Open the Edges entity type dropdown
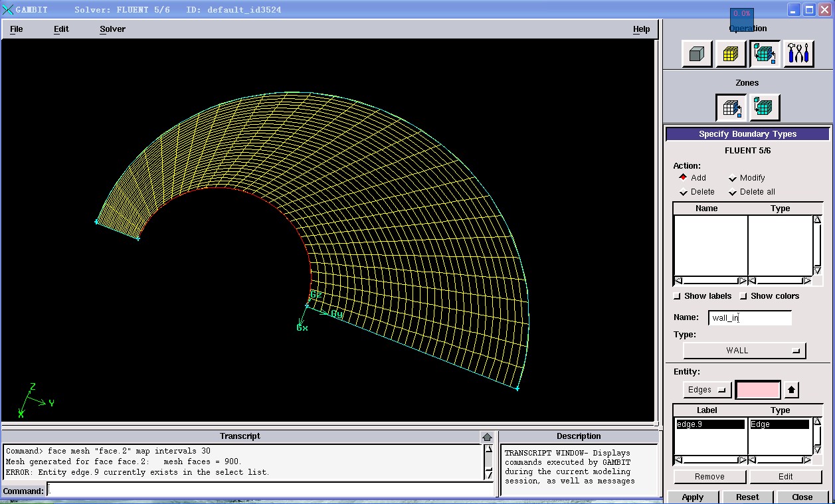This screenshot has width=835, height=504. coord(707,390)
